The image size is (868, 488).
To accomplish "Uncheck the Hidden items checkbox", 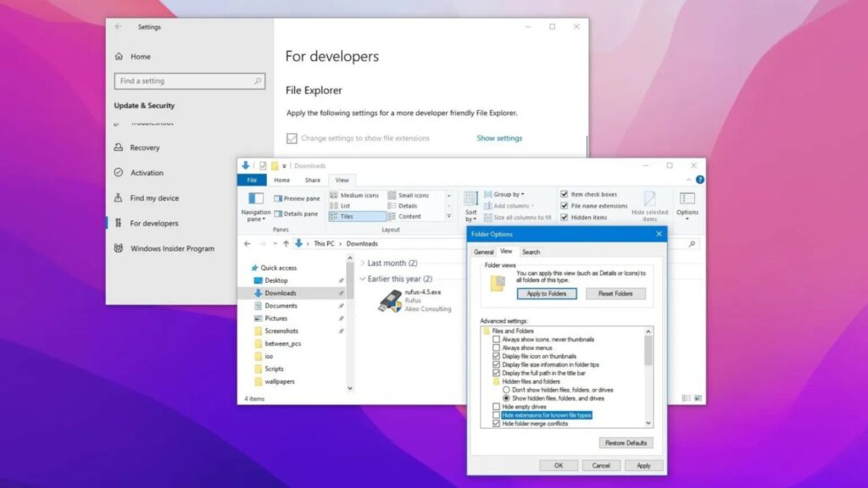I will [565, 218].
